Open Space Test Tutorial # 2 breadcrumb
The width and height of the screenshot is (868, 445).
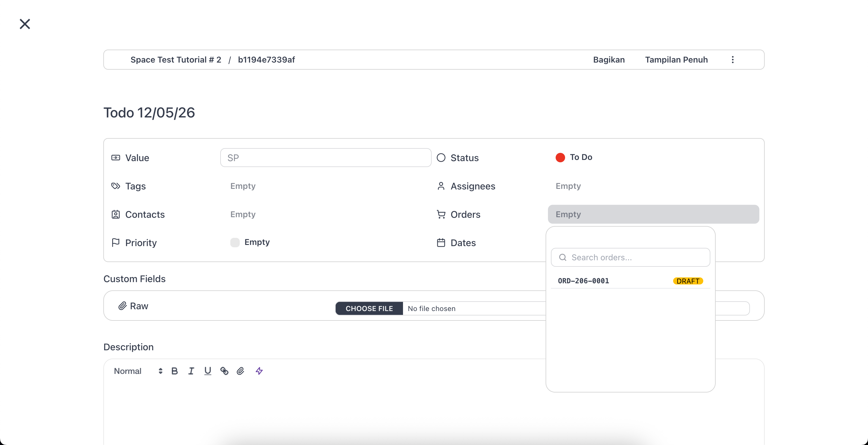[176, 60]
